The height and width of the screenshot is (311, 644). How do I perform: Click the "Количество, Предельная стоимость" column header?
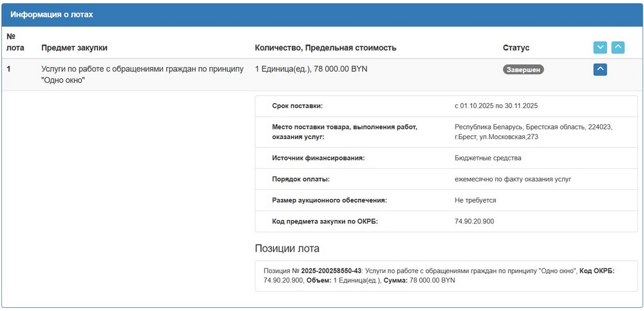tap(325, 48)
